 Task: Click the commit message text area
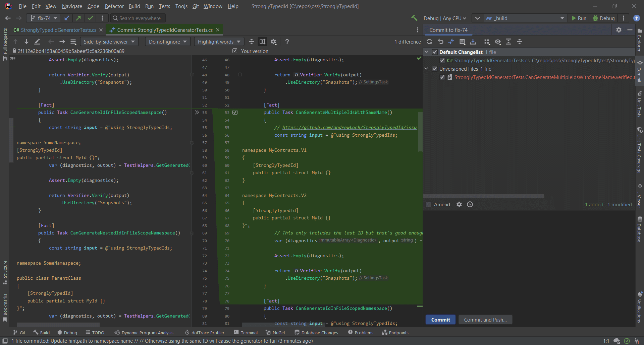click(x=529, y=261)
